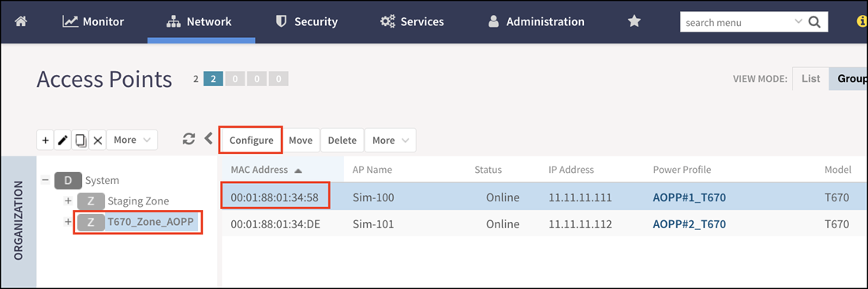Focus the search menu input field
Image resolution: width=868 pixels, height=289 pixels.
pos(737,23)
